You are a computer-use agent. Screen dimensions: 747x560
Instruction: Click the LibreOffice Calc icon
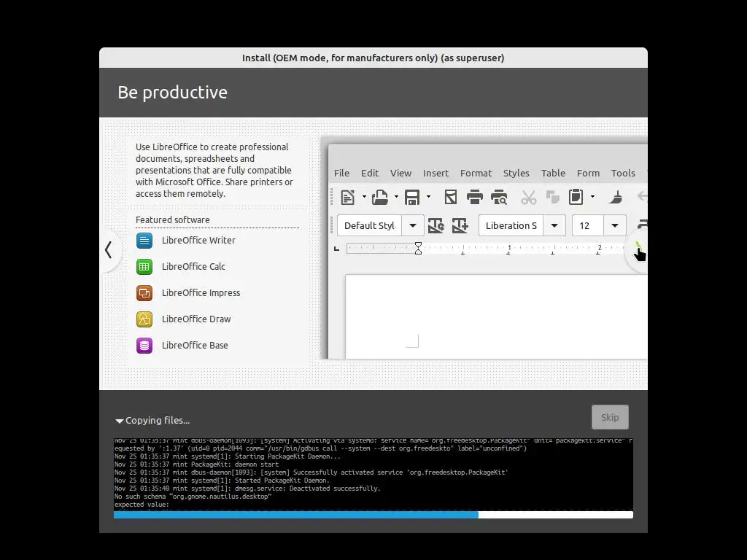point(144,267)
